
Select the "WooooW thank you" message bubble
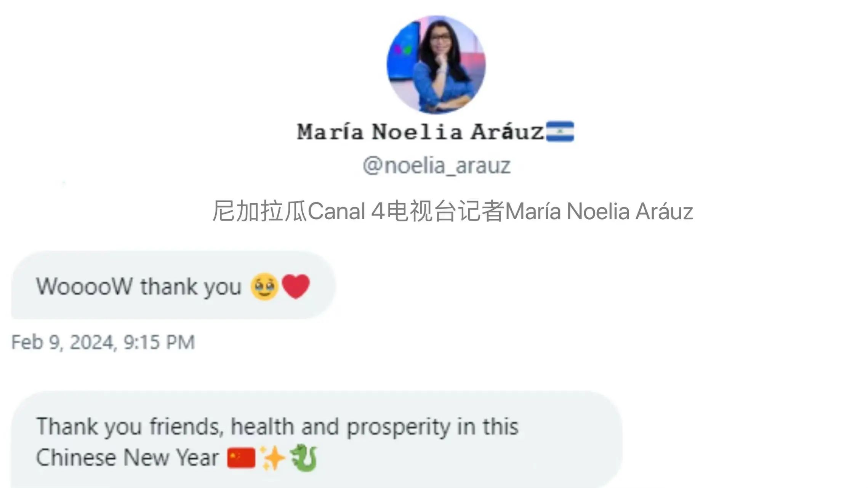coord(173,285)
